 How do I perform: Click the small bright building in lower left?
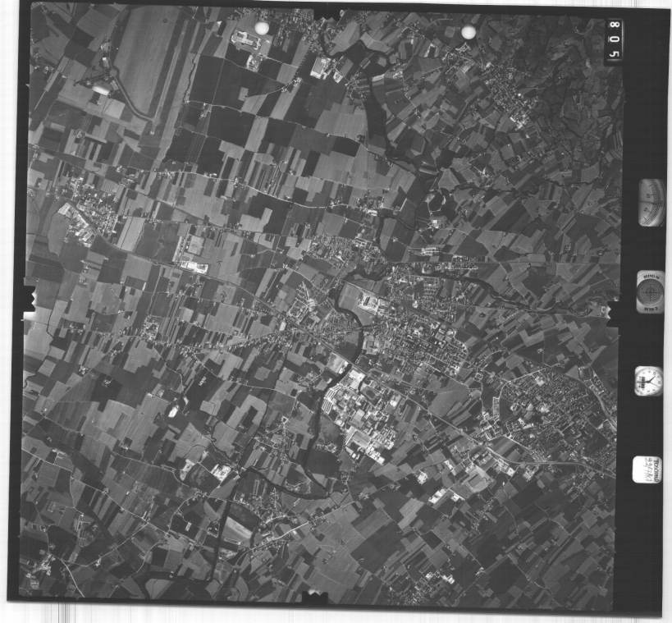pos(222,471)
